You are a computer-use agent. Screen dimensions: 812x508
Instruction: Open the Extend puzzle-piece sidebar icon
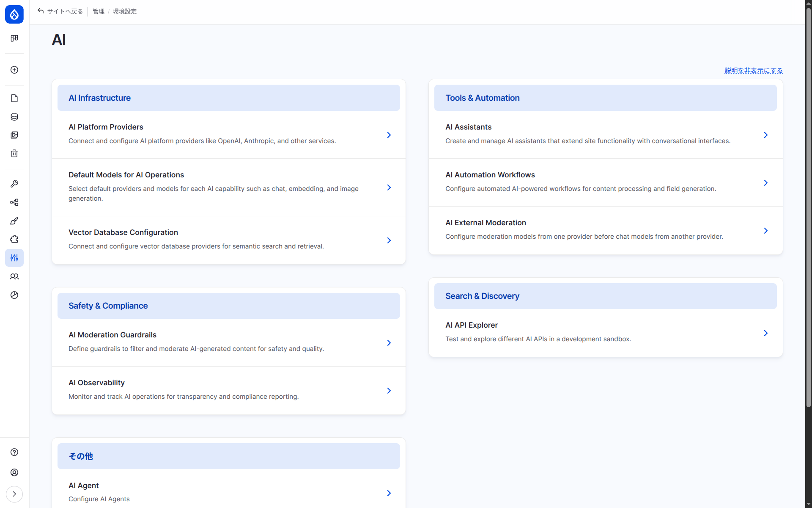pyautogui.click(x=14, y=239)
